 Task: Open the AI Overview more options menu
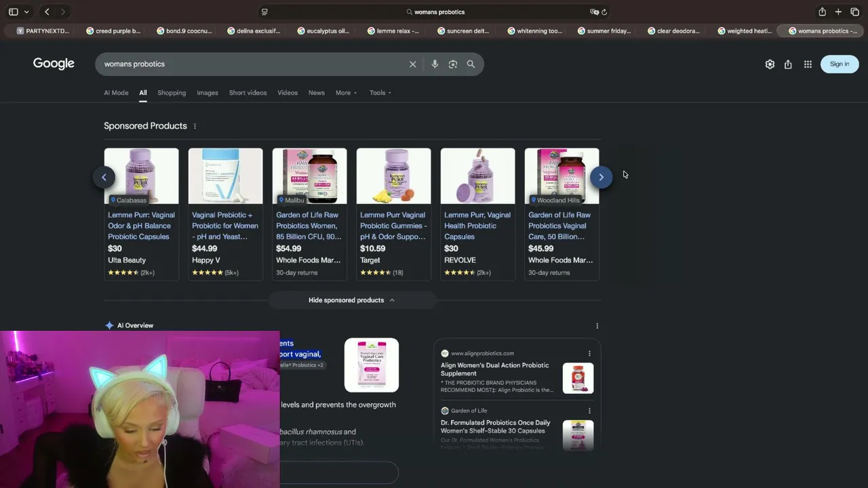(x=597, y=326)
